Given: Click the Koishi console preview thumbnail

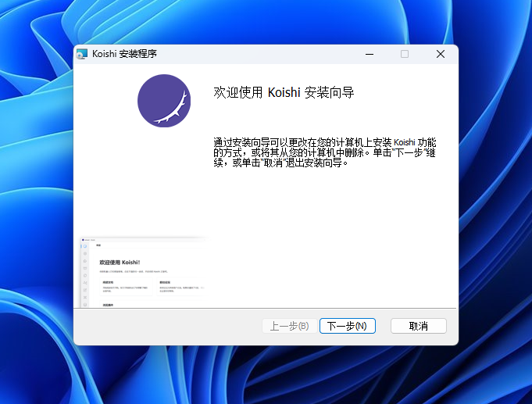Looking at the screenshot, I should click(x=145, y=272).
